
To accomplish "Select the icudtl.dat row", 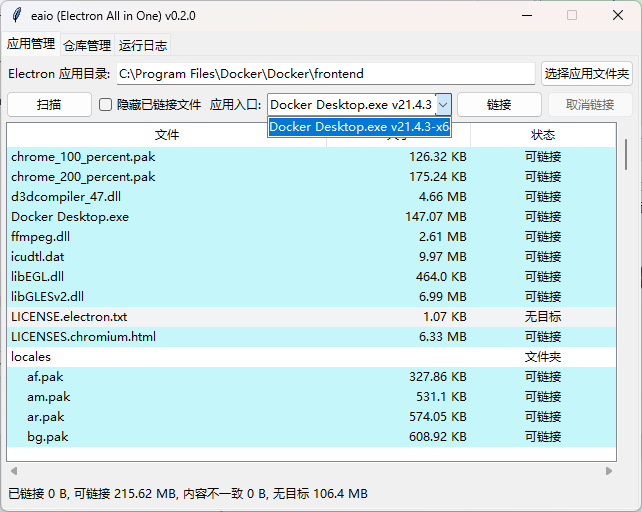I will (x=311, y=257).
